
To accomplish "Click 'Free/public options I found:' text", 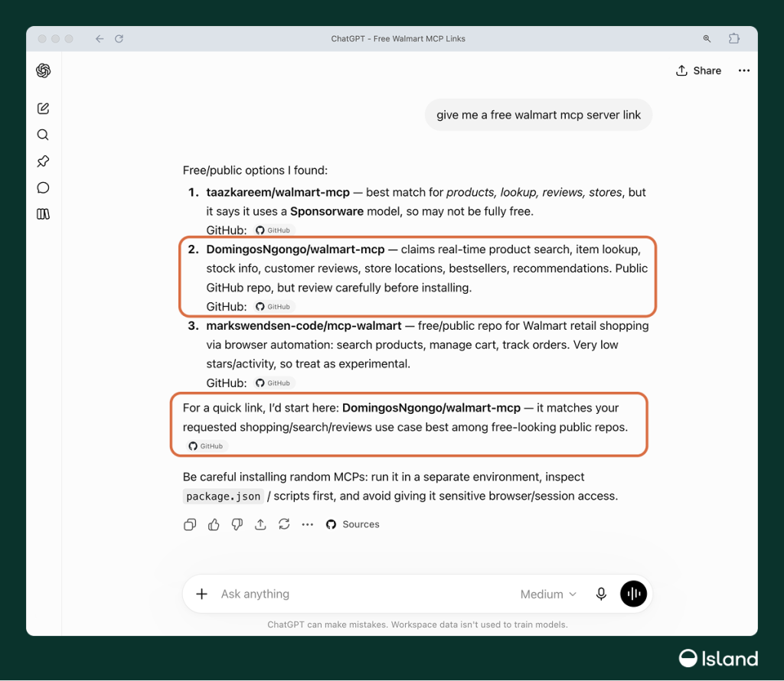I will (x=255, y=171).
